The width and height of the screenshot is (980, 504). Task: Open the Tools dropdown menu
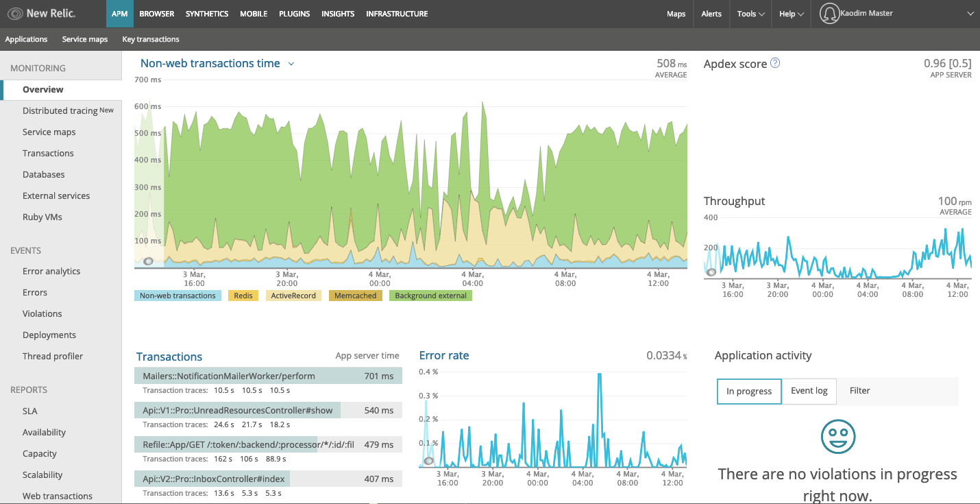click(751, 14)
